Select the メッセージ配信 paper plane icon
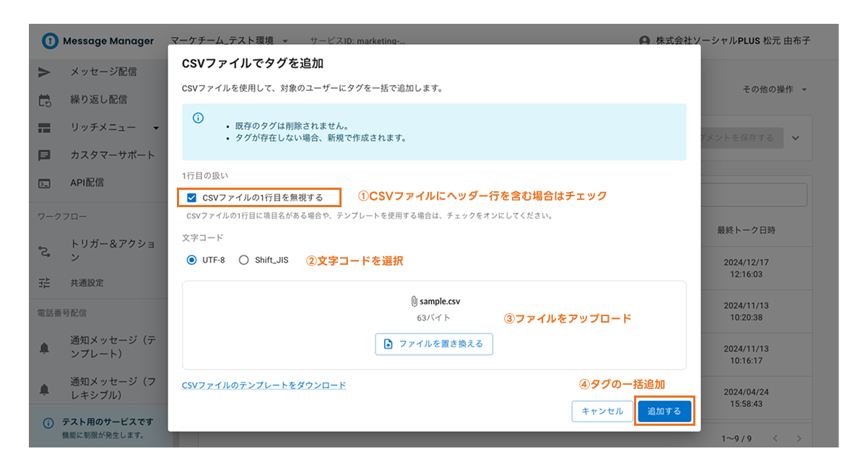The image size is (868, 472). coord(45,71)
